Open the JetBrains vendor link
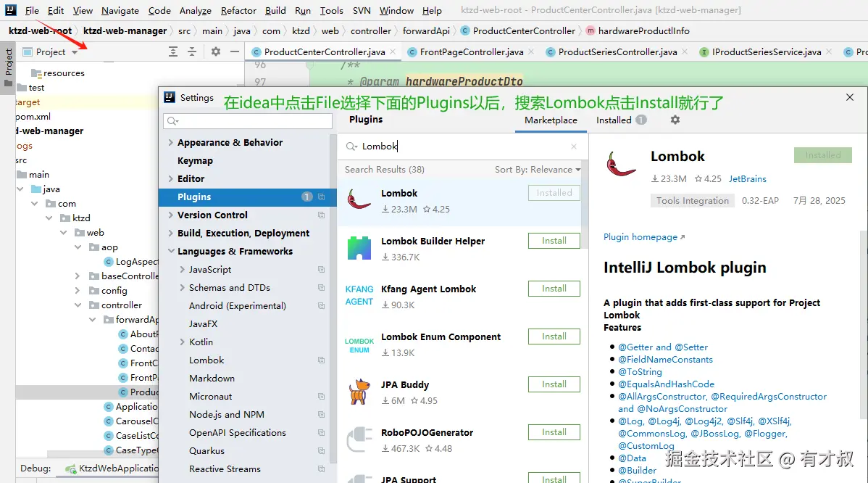The image size is (868, 483). (x=747, y=179)
